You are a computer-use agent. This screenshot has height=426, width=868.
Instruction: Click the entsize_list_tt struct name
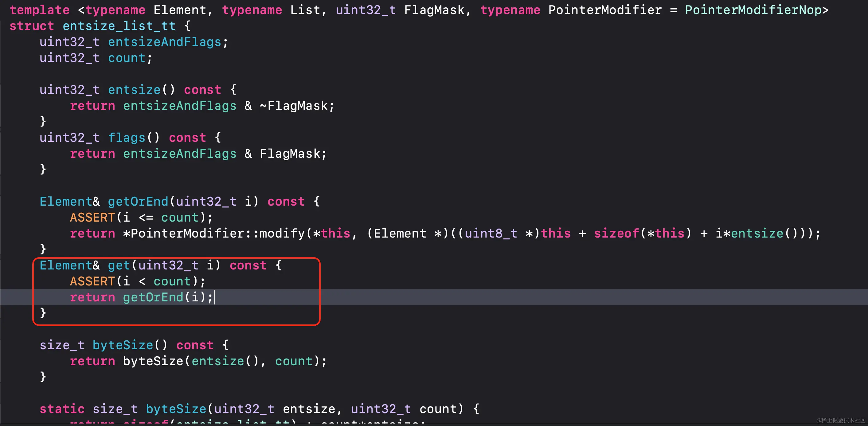(119, 26)
